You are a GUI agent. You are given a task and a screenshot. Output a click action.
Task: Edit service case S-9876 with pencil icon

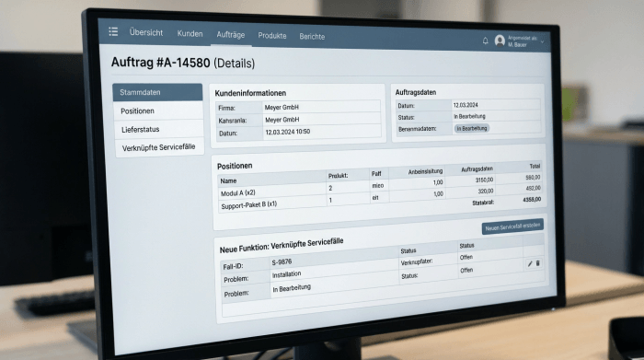(530, 264)
